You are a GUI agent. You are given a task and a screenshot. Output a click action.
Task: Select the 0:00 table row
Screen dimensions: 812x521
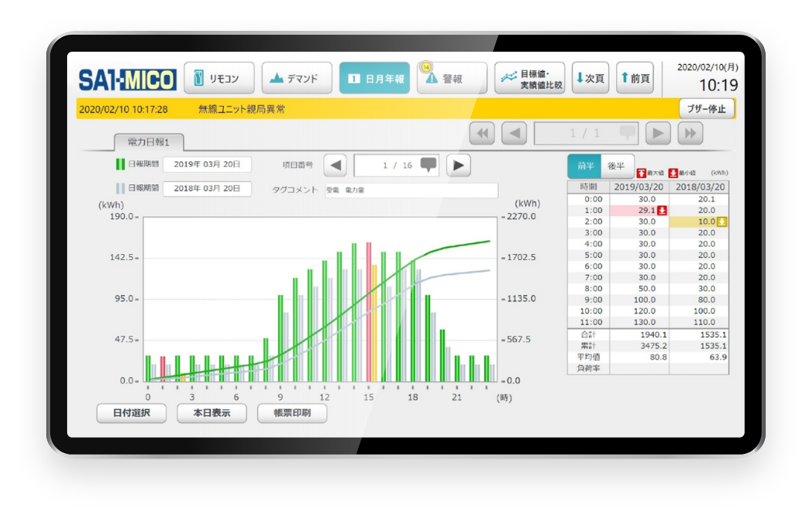click(648, 199)
